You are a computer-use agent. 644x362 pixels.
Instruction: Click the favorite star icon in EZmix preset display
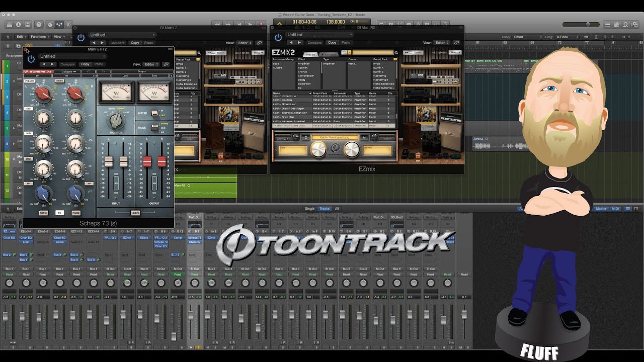[364, 137]
